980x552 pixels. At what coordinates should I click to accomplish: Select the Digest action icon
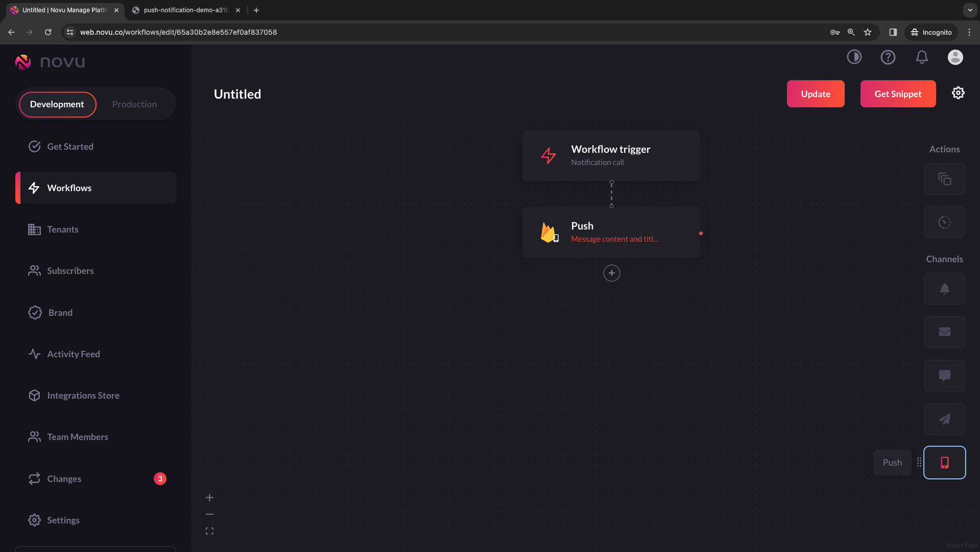click(944, 179)
